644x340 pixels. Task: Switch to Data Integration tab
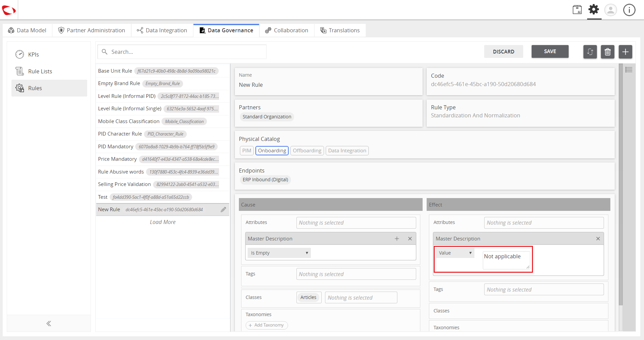pyautogui.click(x=162, y=30)
